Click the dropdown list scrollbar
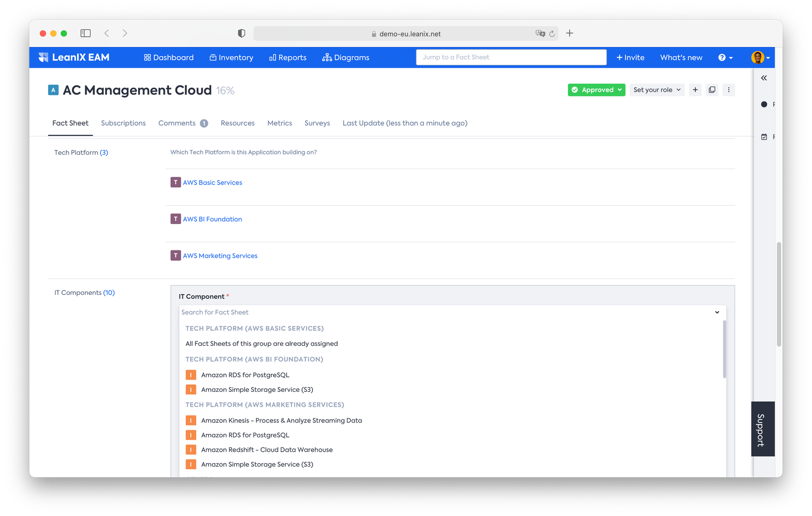 724,349
